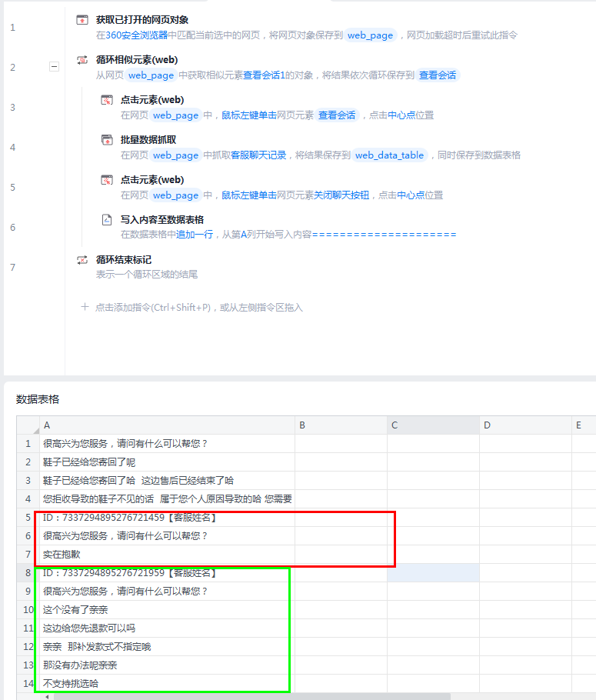
Task: Click the ==== content value in step 6
Action: [384, 235]
